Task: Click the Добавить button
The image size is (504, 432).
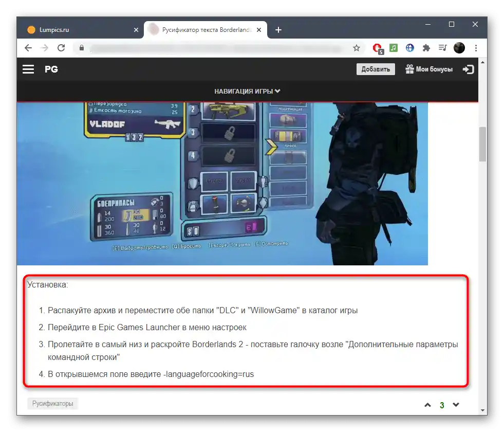Action: [x=376, y=69]
